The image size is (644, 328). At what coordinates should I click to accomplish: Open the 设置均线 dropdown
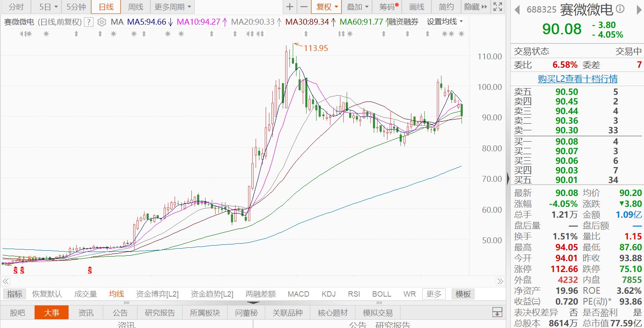tap(444, 22)
